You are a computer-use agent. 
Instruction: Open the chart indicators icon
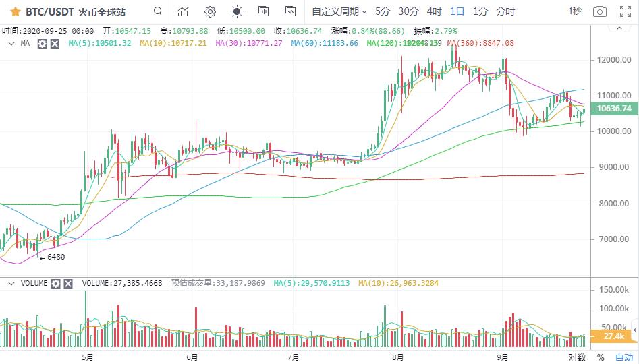tap(183, 11)
